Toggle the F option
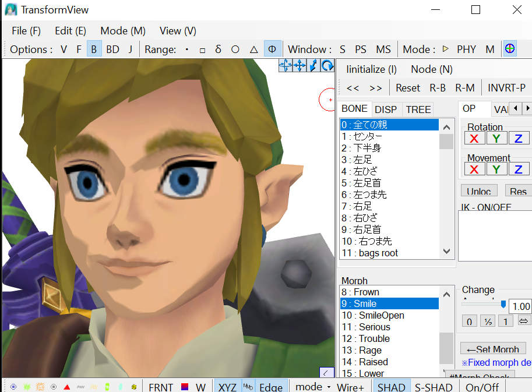Viewport: 532px width, 392px height. (x=79, y=50)
